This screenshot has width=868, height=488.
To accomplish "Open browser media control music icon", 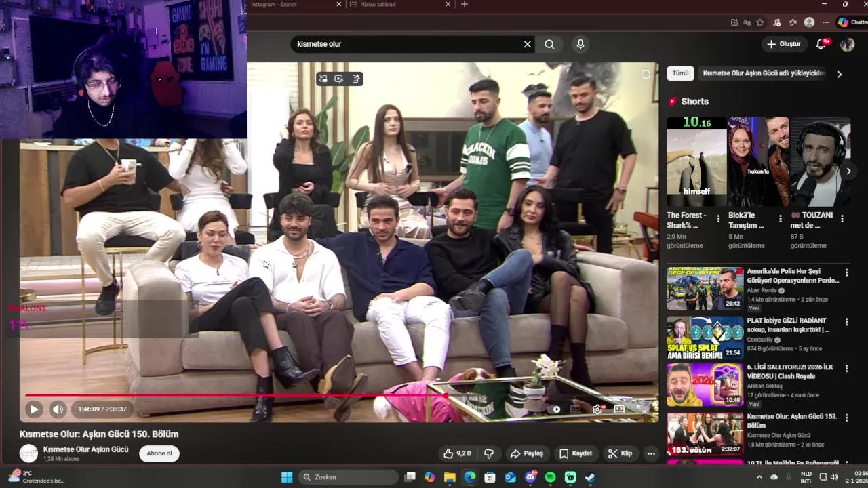I will (x=777, y=22).
